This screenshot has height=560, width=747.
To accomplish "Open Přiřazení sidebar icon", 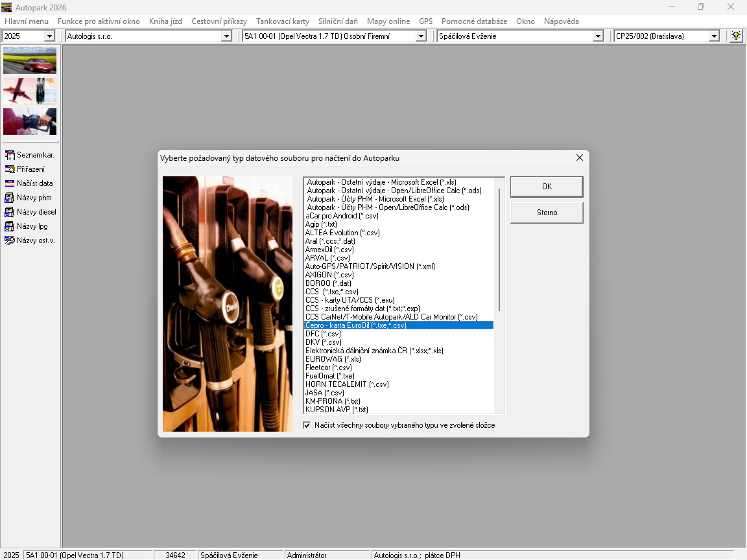I will [10, 169].
